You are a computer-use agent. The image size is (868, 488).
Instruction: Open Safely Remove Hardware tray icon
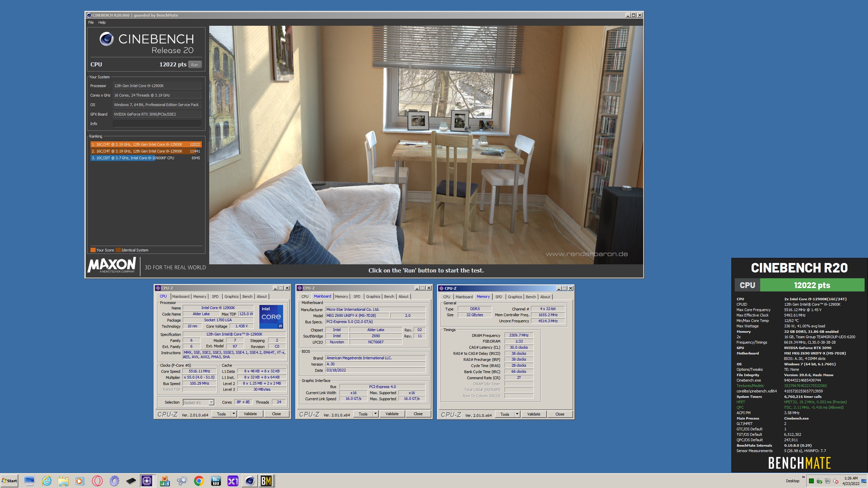coord(820,481)
